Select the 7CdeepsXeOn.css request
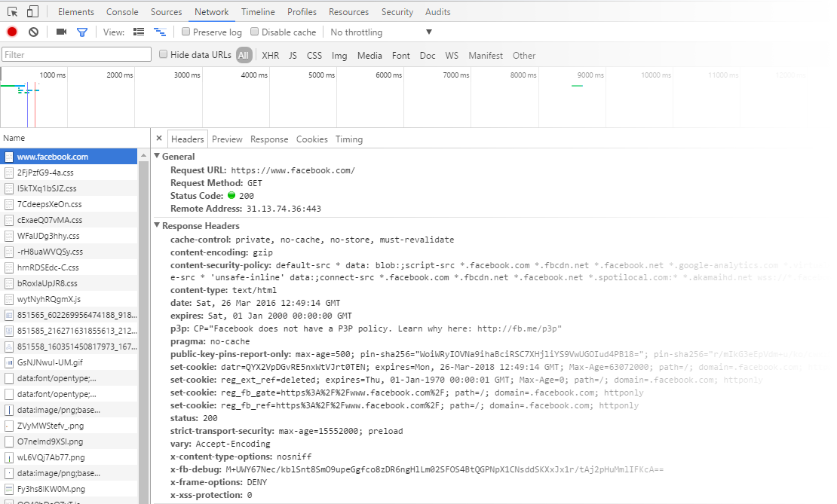The image size is (837, 504). point(69,204)
